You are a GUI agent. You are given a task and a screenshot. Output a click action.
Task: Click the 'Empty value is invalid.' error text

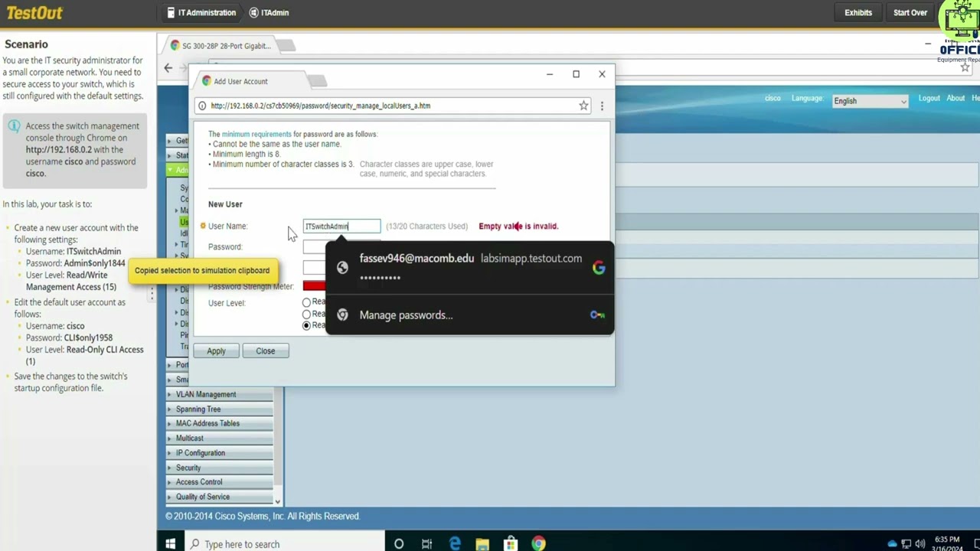click(518, 226)
